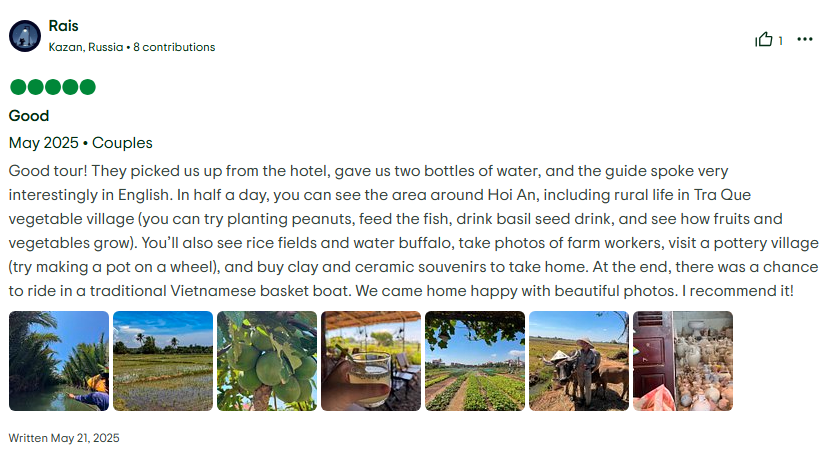
Task: Open the green papaya fruit photo
Action: [x=267, y=361]
